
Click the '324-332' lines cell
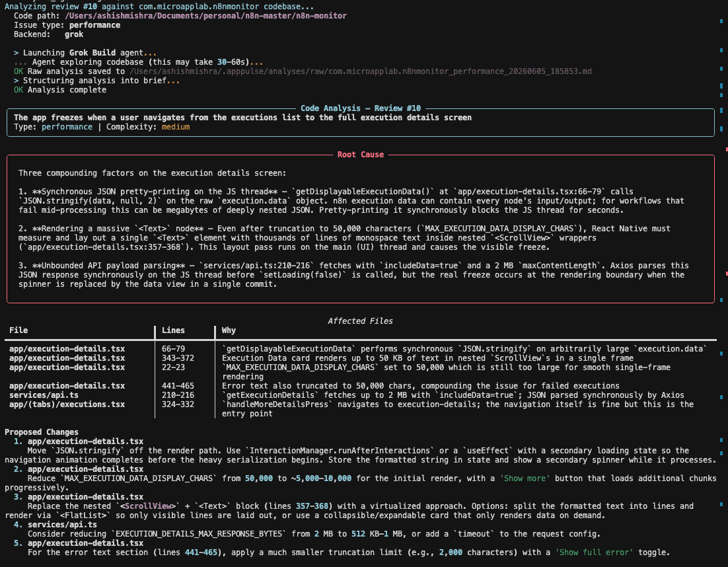178,405
